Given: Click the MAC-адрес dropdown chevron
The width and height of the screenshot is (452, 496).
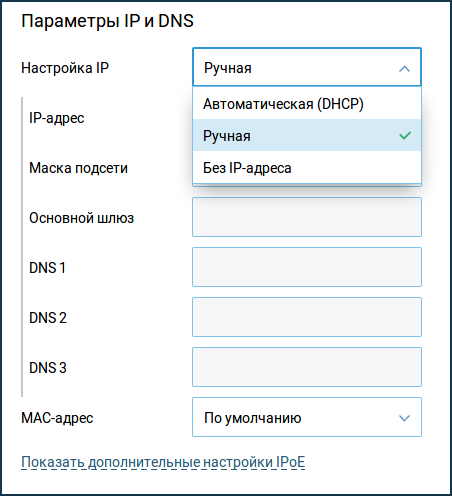Looking at the screenshot, I should tap(404, 418).
